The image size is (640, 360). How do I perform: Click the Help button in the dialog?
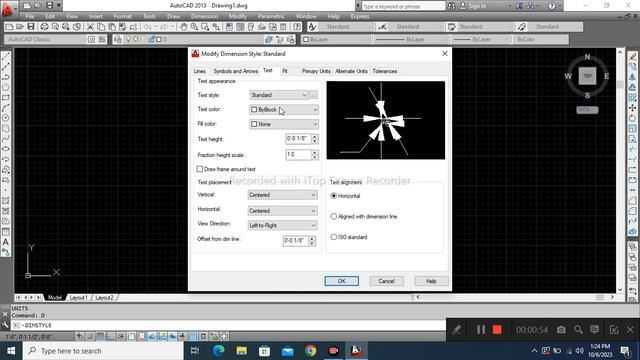(x=431, y=281)
